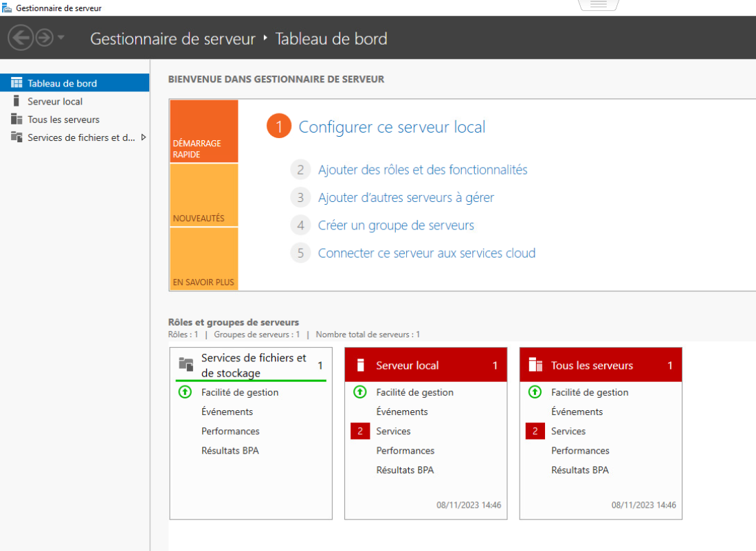Click the step 4 number circle
Screen dimensions: 756x551
(x=300, y=225)
